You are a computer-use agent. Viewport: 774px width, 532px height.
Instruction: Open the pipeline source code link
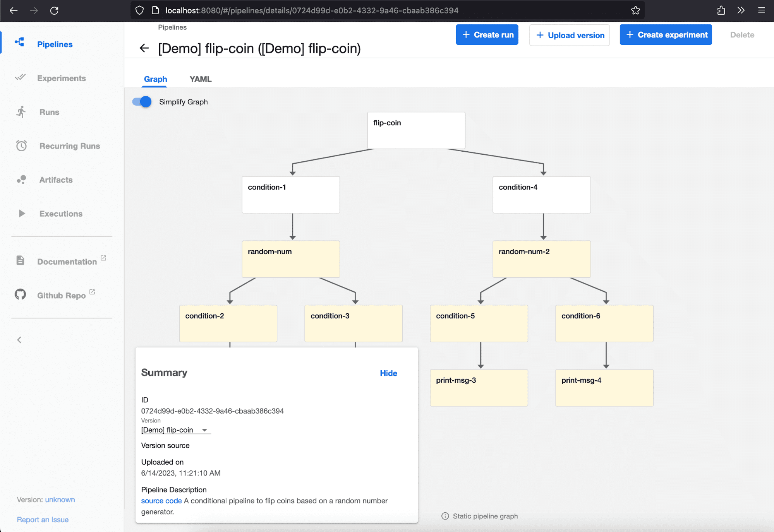click(x=161, y=501)
